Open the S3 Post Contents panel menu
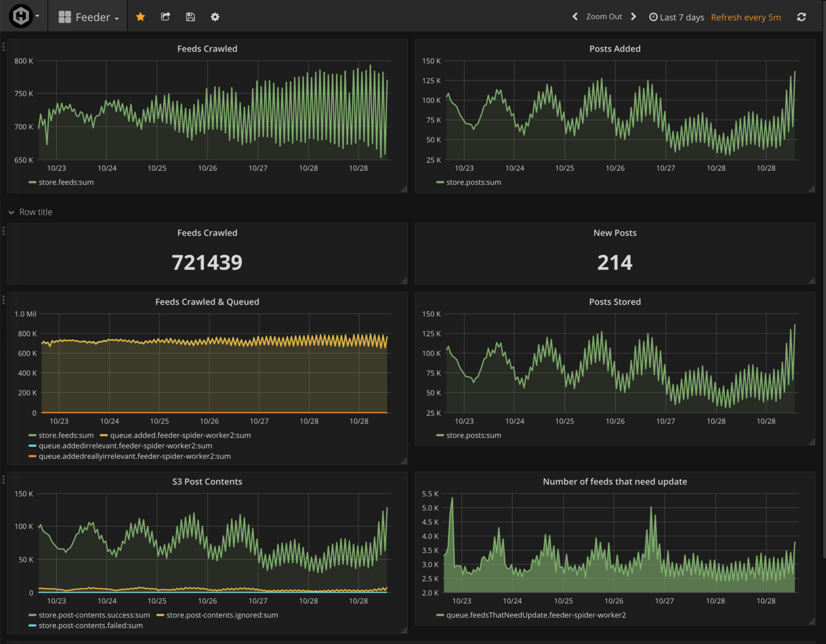The image size is (826, 644). pos(207,481)
